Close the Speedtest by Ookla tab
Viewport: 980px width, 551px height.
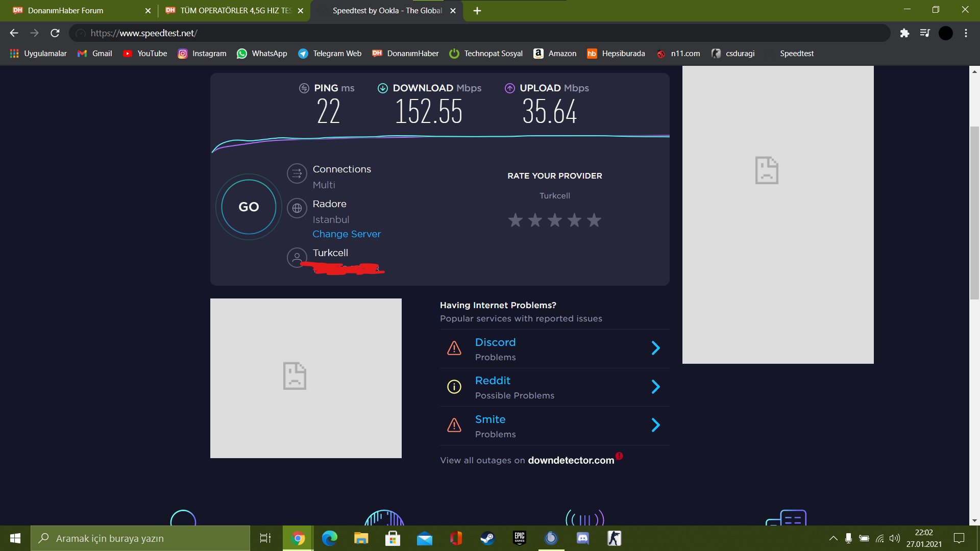453,11
